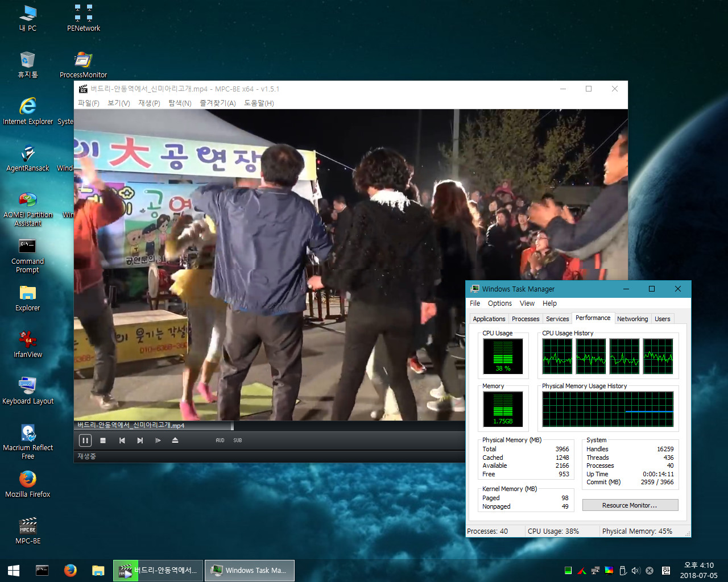
Task: Switch to the MPC-BE video taskbar button
Action: (158, 570)
